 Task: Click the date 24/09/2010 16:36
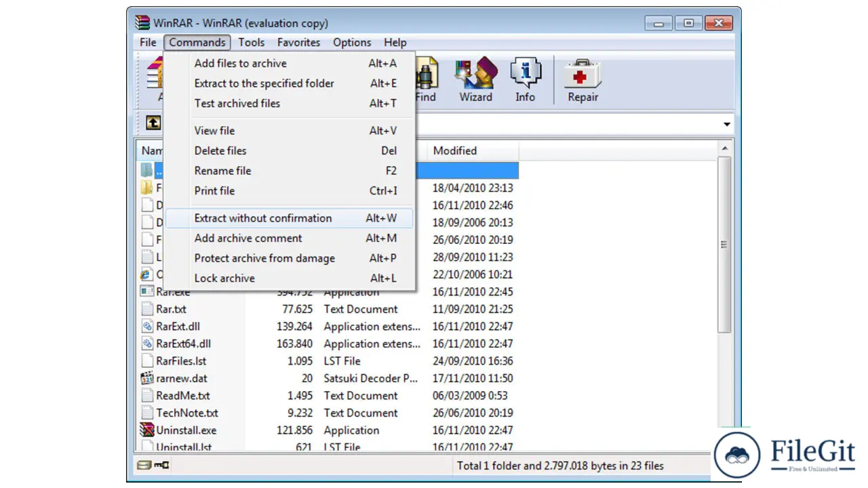(x=473, y=361)
